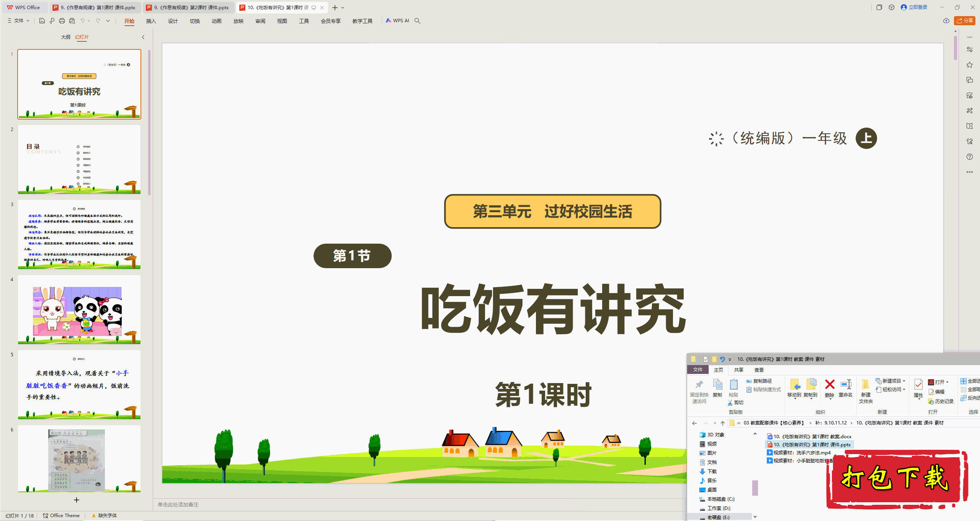Click Office Theme in status bar

[61, 516]
